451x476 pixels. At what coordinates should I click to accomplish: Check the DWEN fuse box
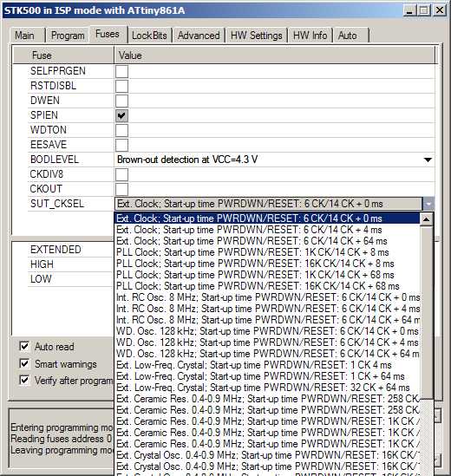[121, 101]
